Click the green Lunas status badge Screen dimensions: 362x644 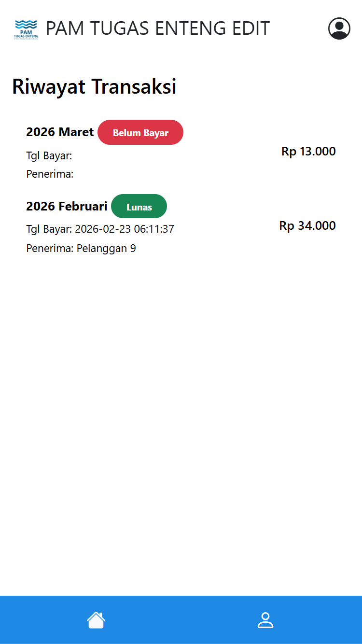click(x=139, y=207)
